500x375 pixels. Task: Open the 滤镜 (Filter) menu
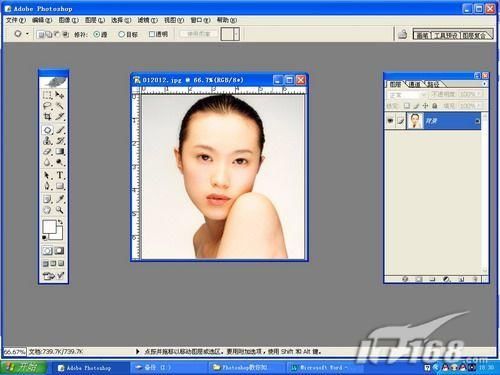tap(148, 20)
